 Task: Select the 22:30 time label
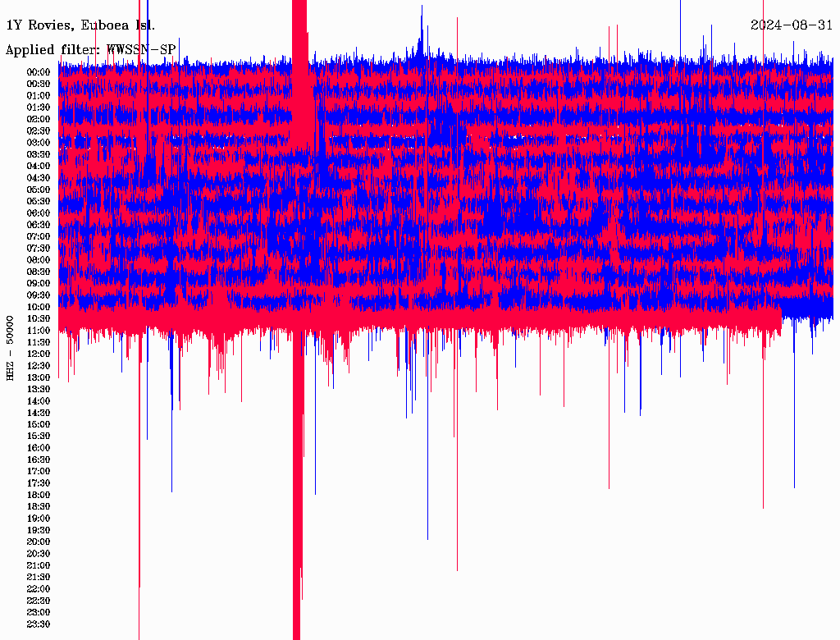(39, 601)
